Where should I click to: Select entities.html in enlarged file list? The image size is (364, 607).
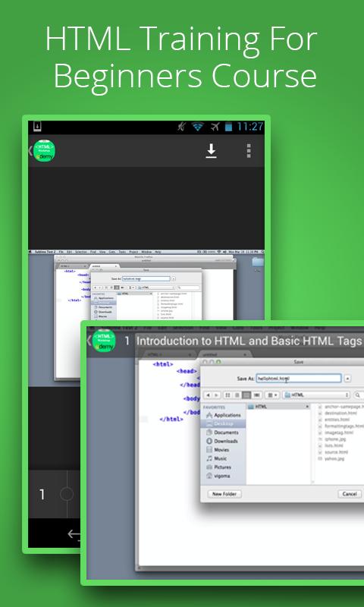[334, 420]
